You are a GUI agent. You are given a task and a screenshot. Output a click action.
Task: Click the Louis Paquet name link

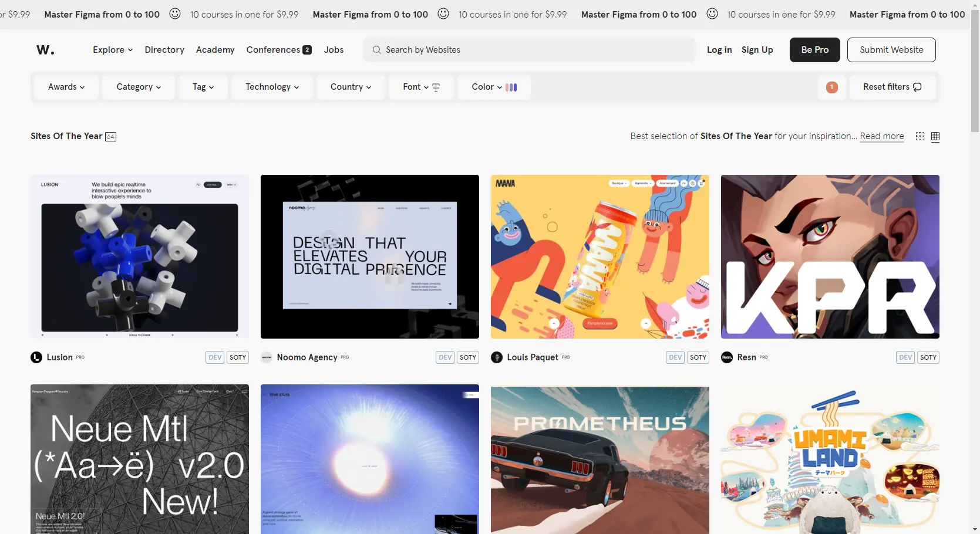tap(533, 357)
